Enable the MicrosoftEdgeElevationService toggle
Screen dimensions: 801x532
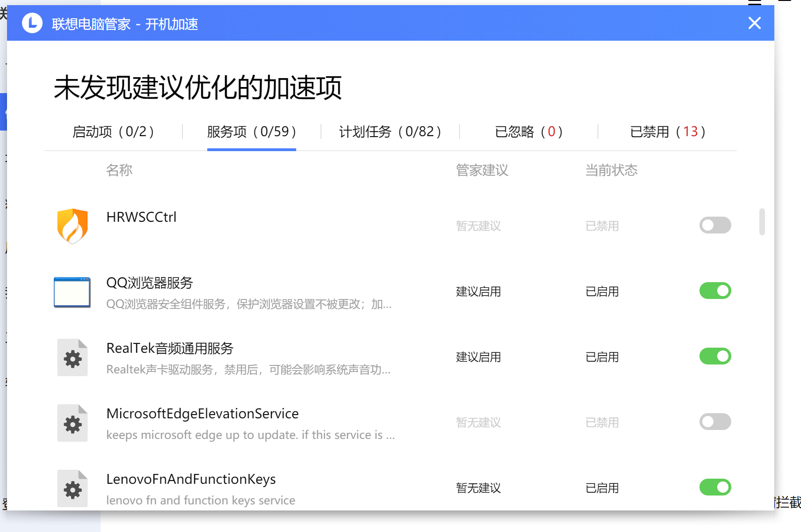click(x=715, y=422)
